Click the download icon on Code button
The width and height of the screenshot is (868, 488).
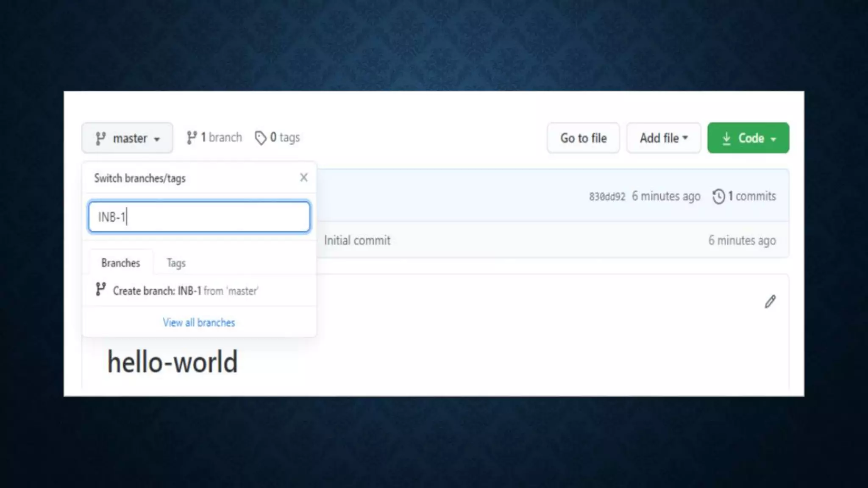point(726,139)
